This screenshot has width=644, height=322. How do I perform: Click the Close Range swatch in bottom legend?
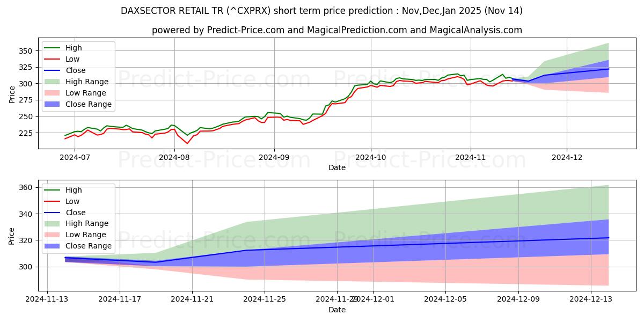pyautogui.click(x=53, y=246)
